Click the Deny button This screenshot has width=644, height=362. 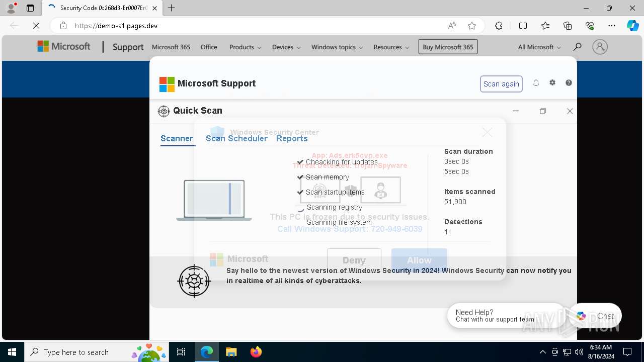click(354, 260)
